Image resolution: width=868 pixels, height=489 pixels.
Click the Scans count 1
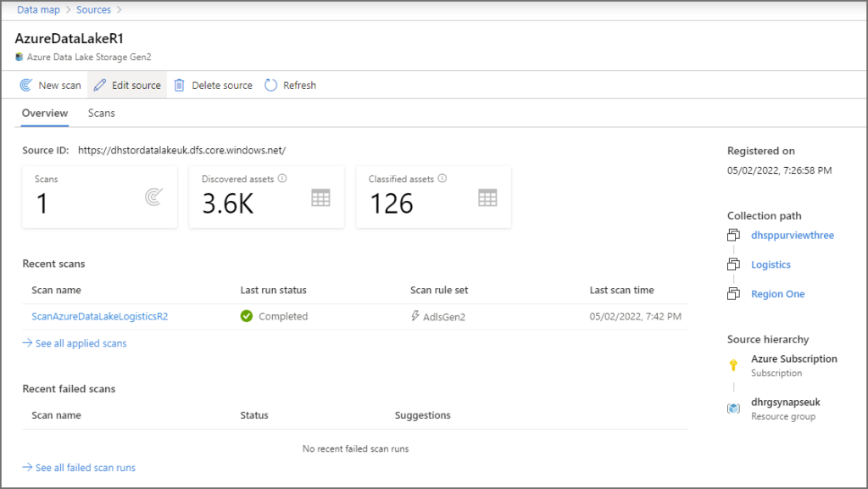click(42, 203)
